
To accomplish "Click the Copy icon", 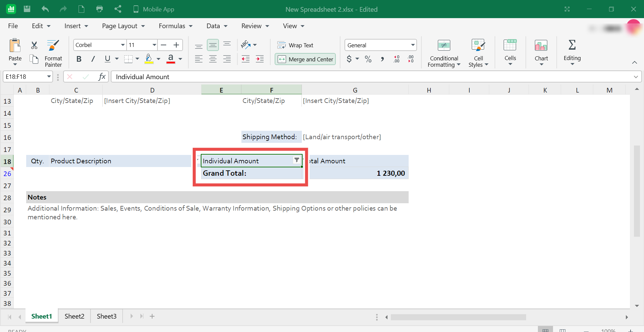I will tap(34, 59).
